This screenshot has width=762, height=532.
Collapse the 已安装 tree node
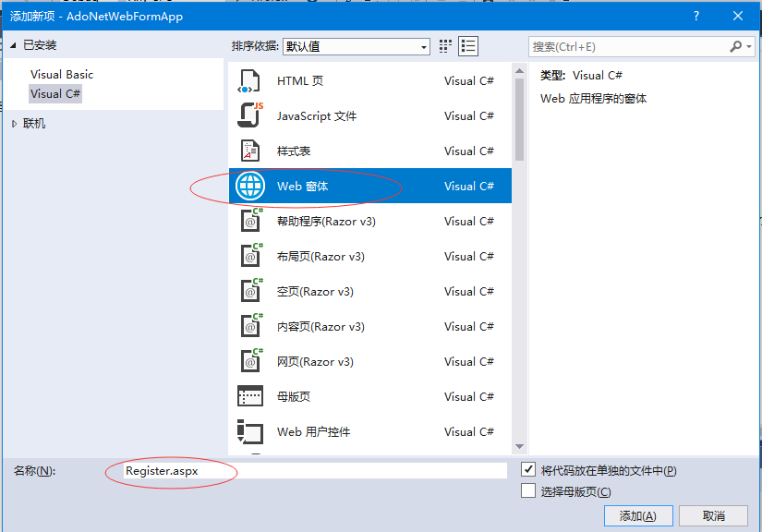14,44
